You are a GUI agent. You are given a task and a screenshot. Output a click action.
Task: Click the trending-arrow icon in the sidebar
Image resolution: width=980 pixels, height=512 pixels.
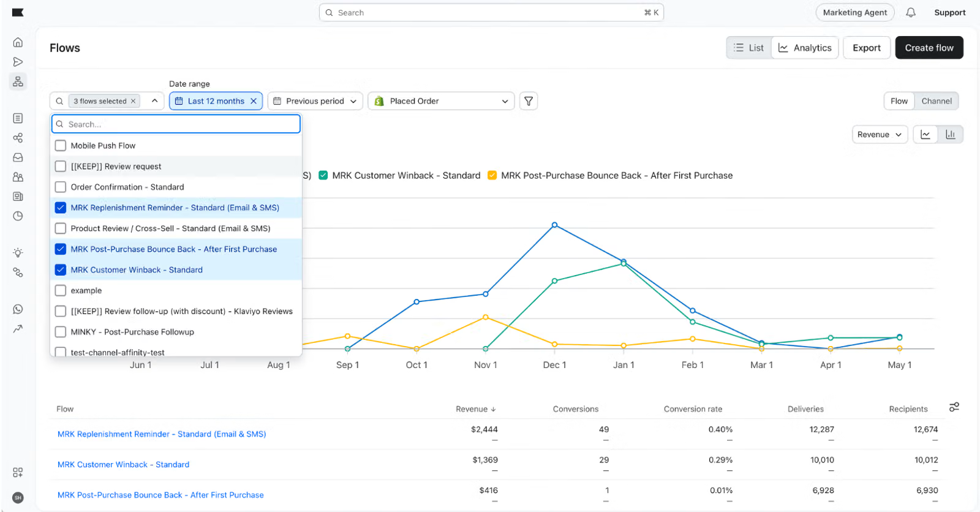(x=18, y=329)
